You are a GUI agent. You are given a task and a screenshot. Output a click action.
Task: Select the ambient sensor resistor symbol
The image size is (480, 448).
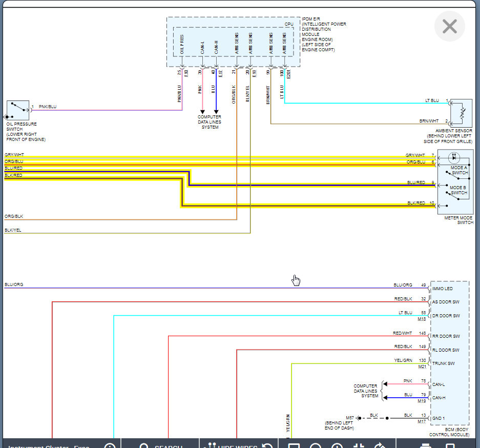click(x=461, y=113)
